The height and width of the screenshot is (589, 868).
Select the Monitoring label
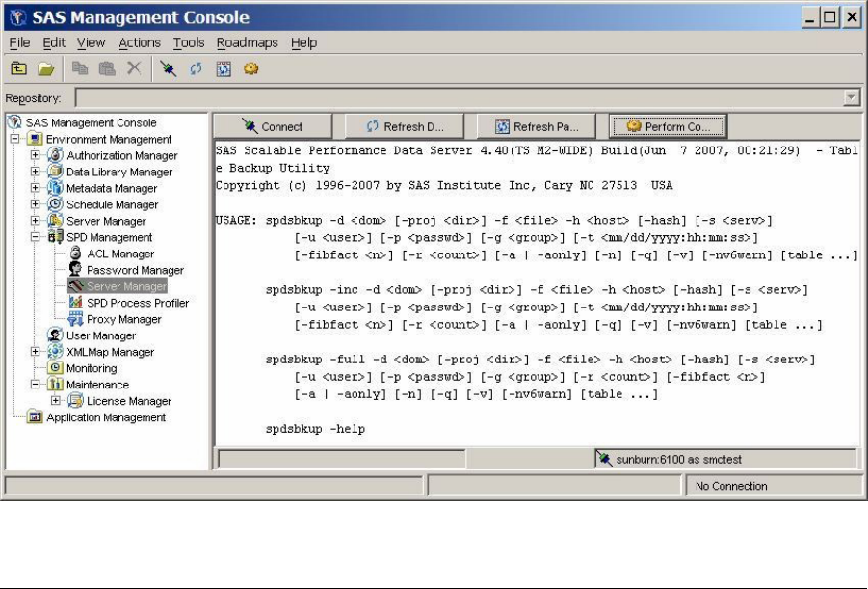92,368
